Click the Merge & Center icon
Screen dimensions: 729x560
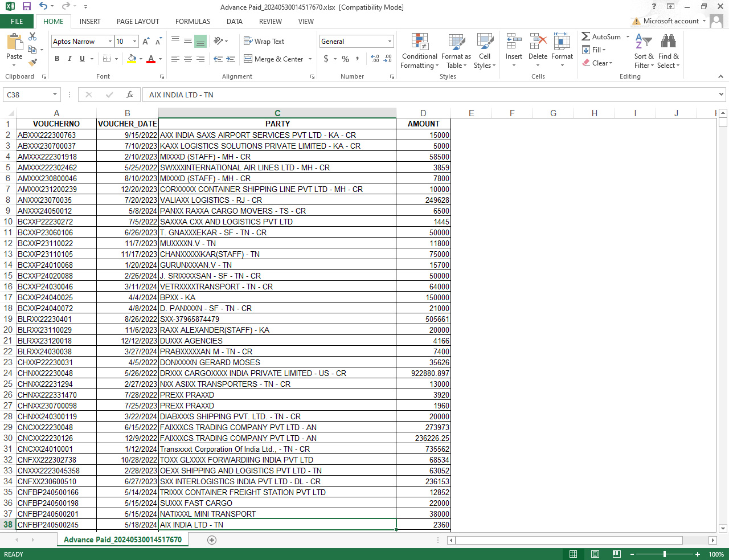[248, 59]
